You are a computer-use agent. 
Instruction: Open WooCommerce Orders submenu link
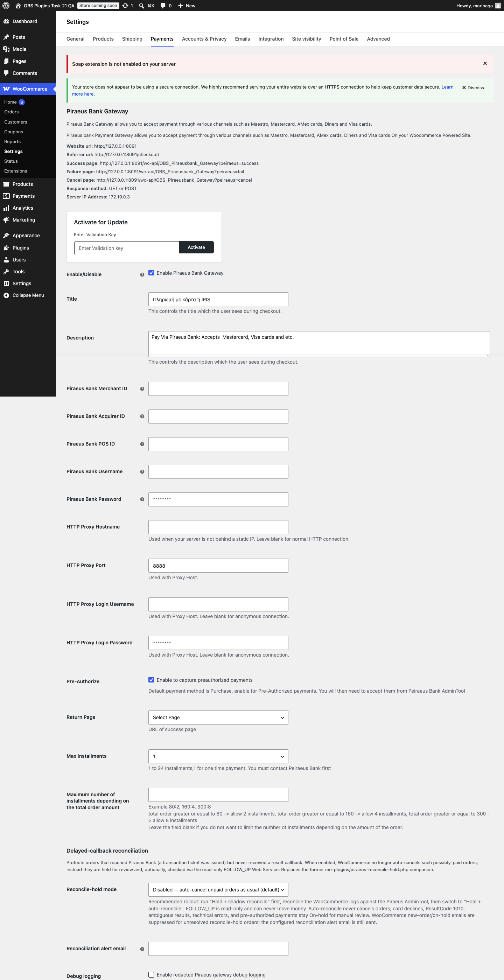pos(12,112)
